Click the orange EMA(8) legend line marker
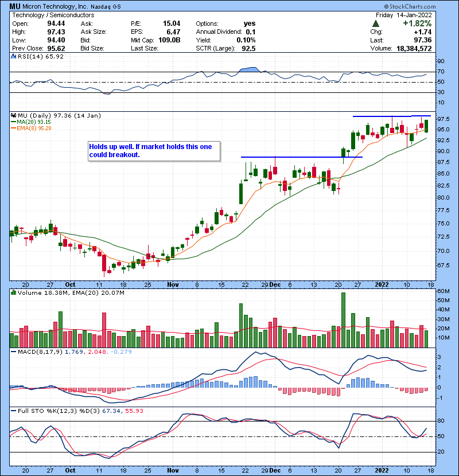This screenshot has height=476, width=459. pos(13,128)
